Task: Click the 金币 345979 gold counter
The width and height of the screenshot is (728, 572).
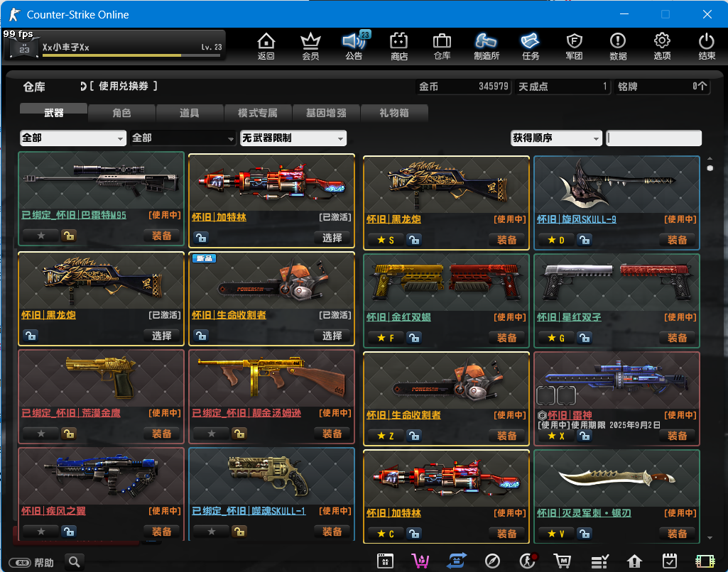Action: click(x=464, y=87)
